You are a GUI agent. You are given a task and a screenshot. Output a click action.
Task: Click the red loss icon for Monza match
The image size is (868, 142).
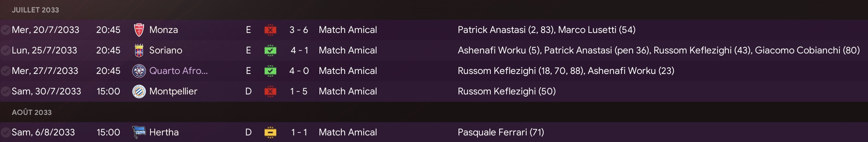click(270, 30)
